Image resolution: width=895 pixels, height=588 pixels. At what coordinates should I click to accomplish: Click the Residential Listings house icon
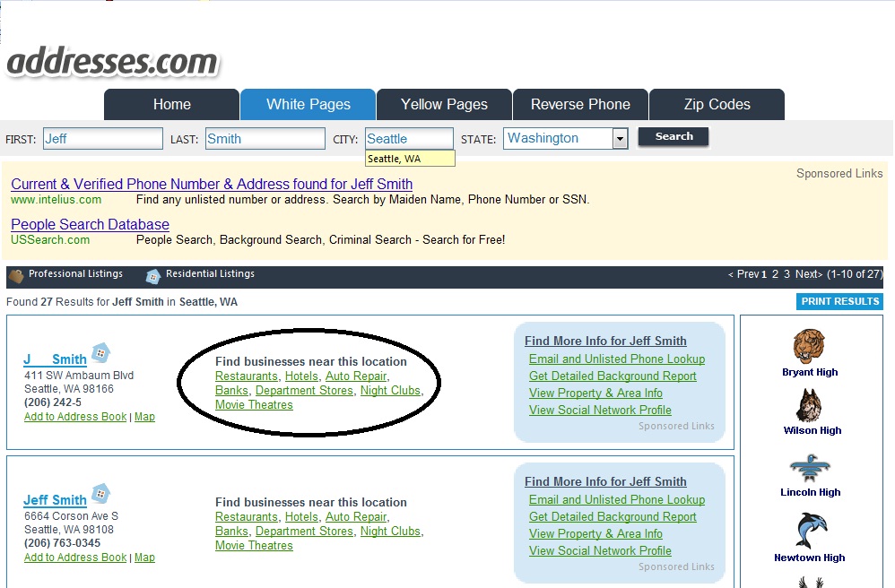click(x=153, y=277)
